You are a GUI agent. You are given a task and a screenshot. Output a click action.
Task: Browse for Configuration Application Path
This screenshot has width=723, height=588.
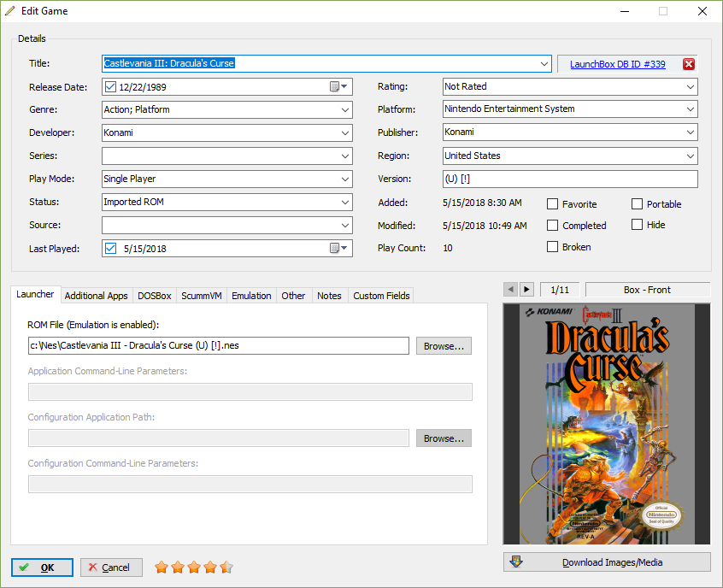point(444,438)
